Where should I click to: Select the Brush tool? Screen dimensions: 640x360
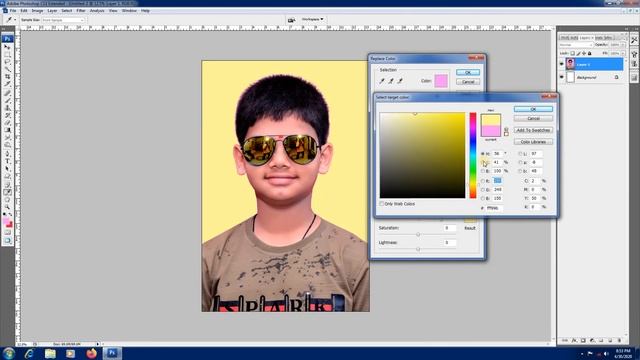[7, 100]
